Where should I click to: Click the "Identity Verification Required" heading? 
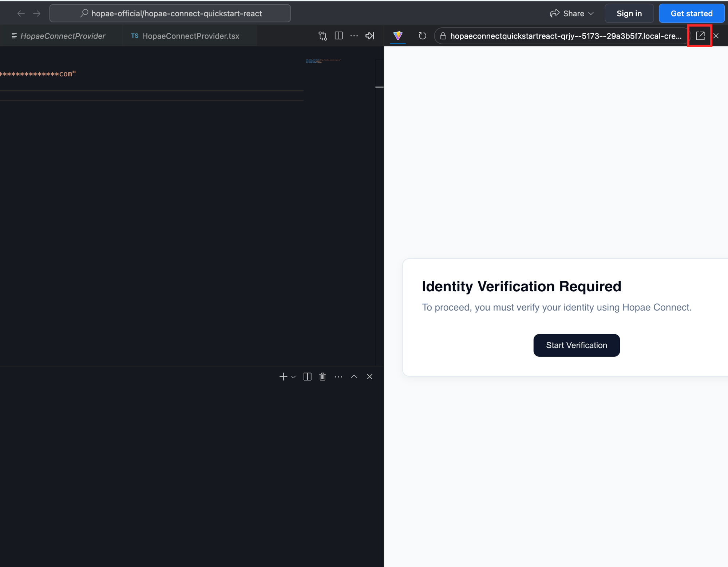(521, 286)
